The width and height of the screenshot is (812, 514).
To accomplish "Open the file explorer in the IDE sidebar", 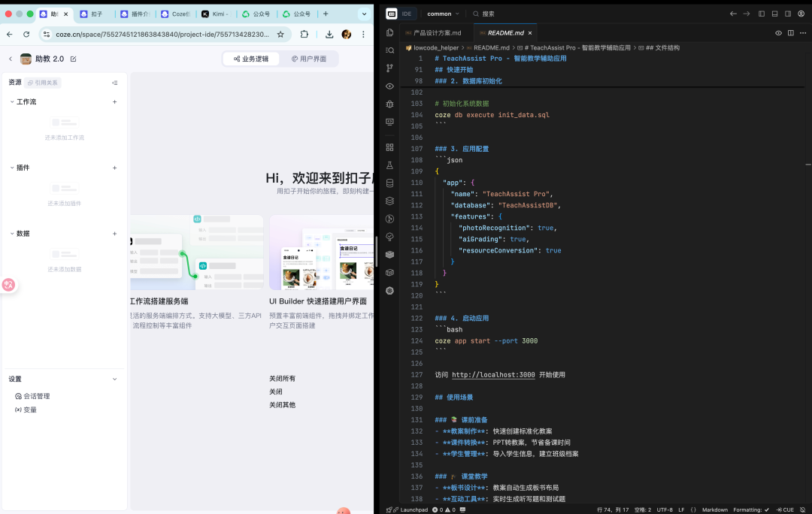I will point(389,33).
